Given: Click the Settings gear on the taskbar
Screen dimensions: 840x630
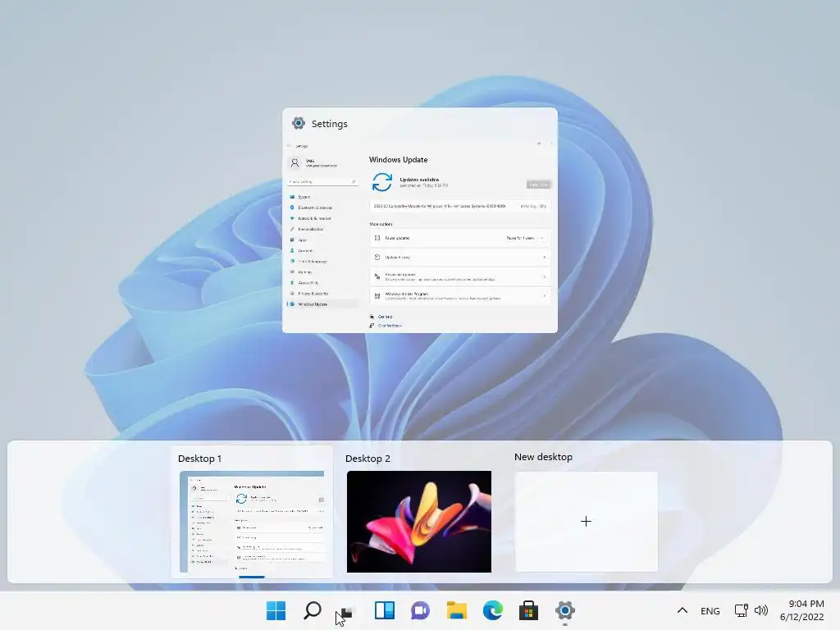Looking at the screenshot, I should click(x=564, y=610).
